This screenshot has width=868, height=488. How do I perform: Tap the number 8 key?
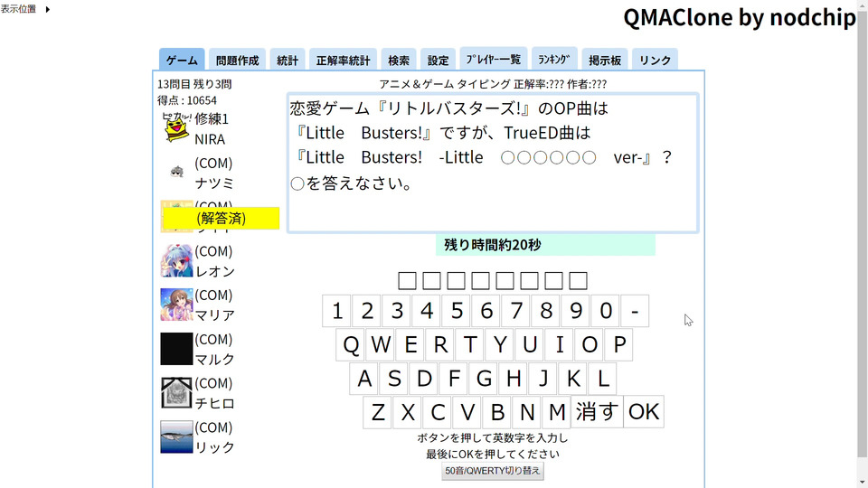pyautogui.click(x=546, y=311)
